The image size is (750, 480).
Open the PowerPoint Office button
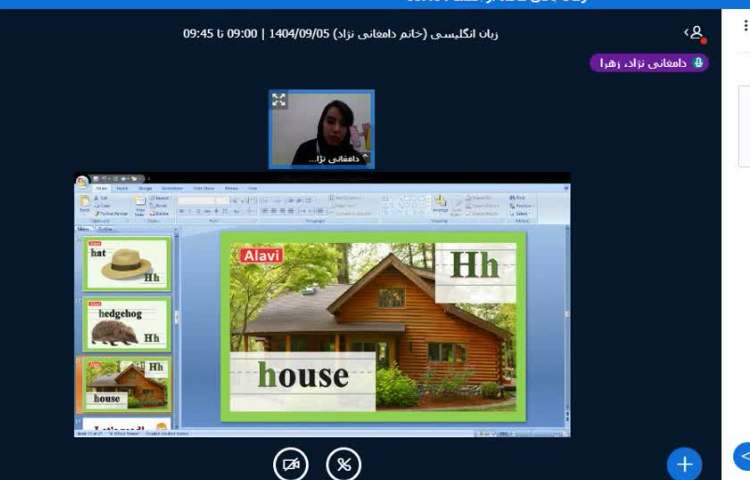pyautogui.click(x=82, y=181)
